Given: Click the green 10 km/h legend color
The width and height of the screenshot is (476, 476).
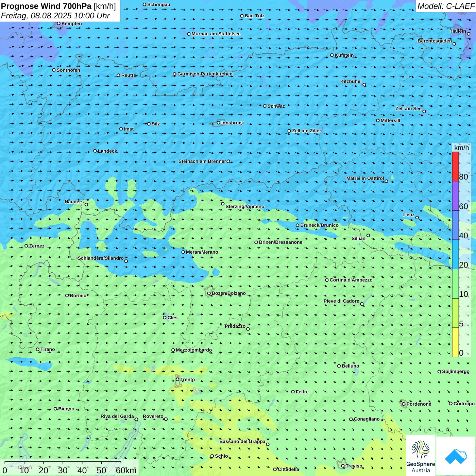Looking at the screenshot, I should [455, 284].
